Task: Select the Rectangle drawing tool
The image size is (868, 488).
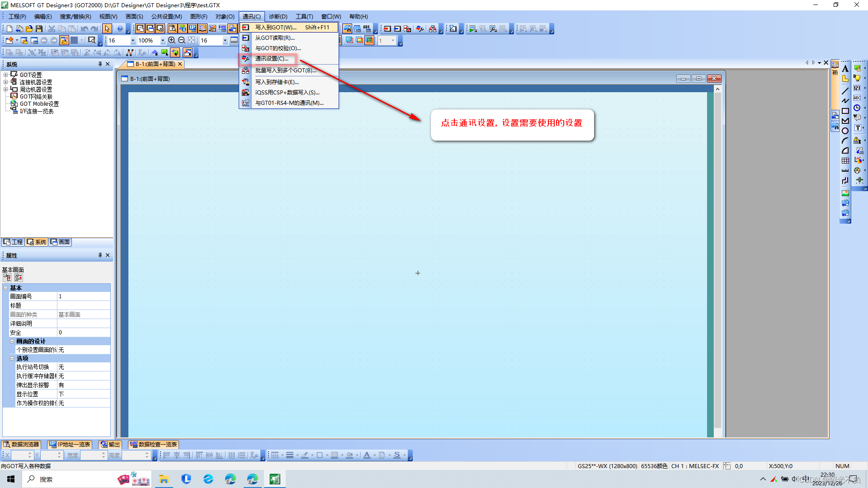Action: point(845,111)
